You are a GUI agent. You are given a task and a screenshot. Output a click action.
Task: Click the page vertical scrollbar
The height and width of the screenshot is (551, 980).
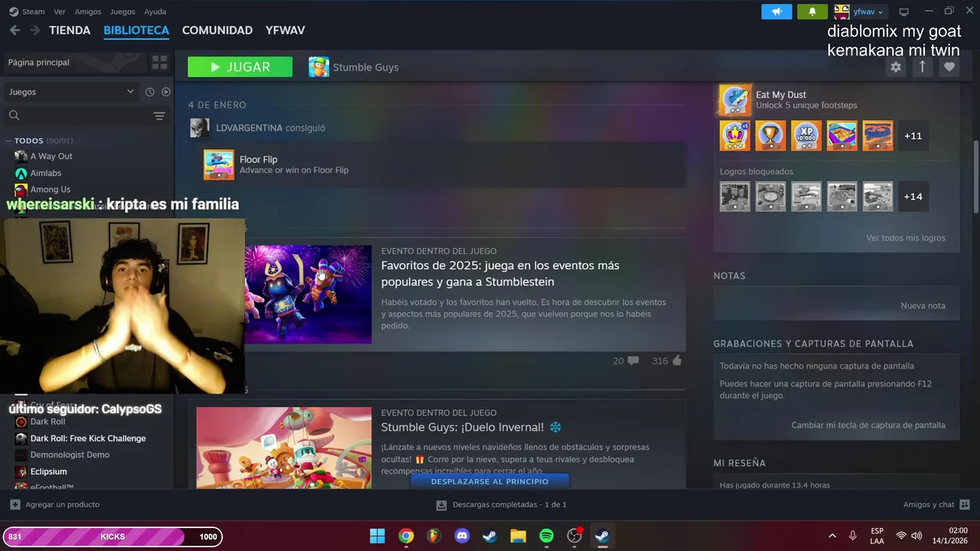975,176
